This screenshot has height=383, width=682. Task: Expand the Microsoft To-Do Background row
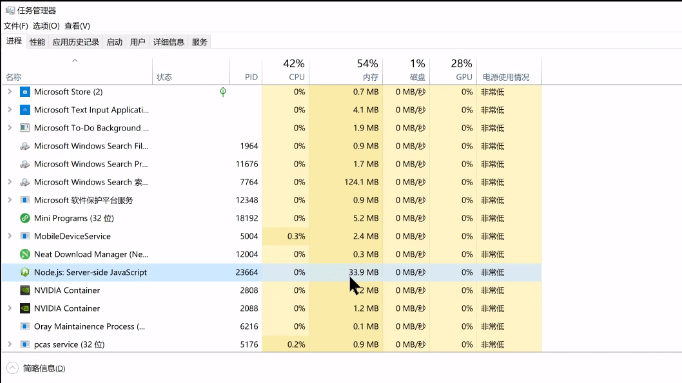tap(10, 128)
